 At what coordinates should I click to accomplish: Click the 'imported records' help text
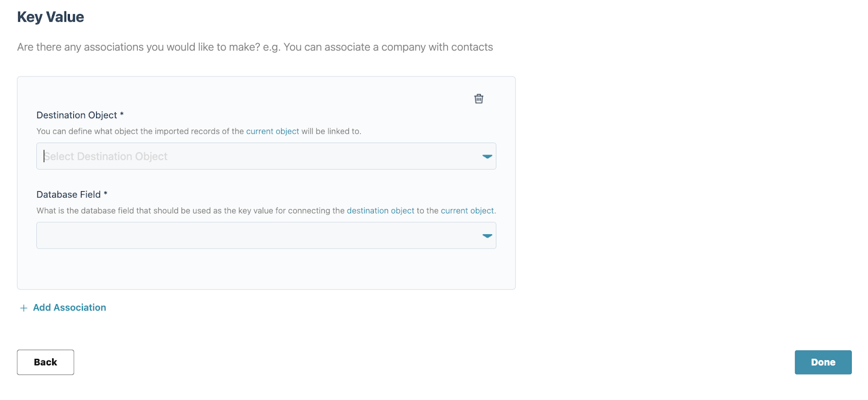click(x=141, y=131)
